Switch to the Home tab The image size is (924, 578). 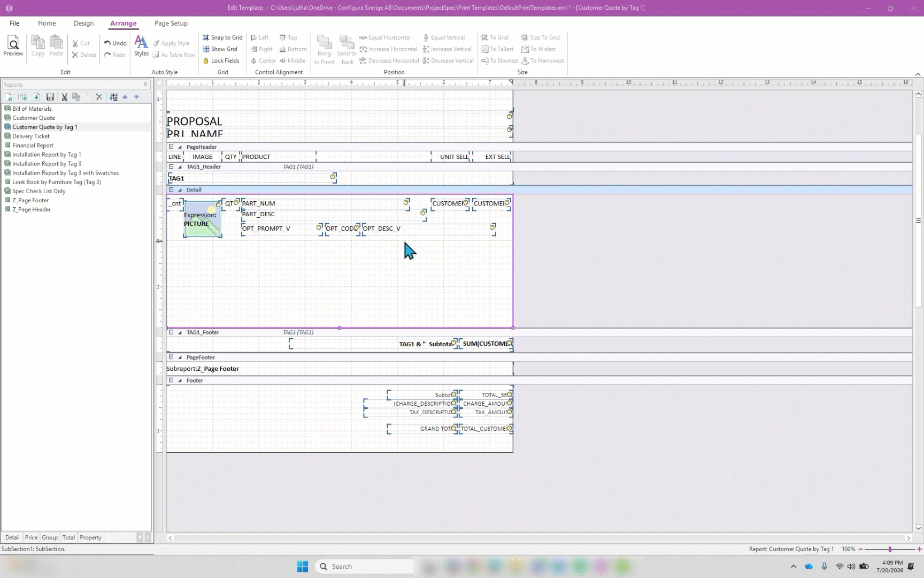(47, 23)
